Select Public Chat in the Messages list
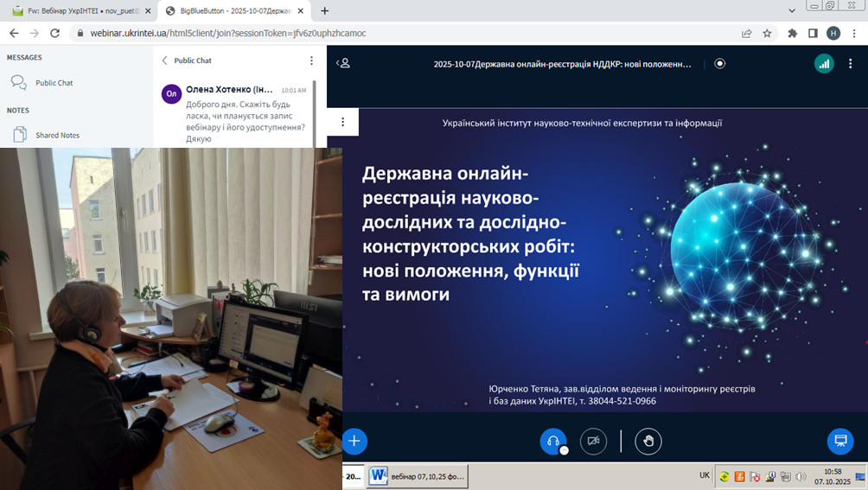 tap(54, 83)
